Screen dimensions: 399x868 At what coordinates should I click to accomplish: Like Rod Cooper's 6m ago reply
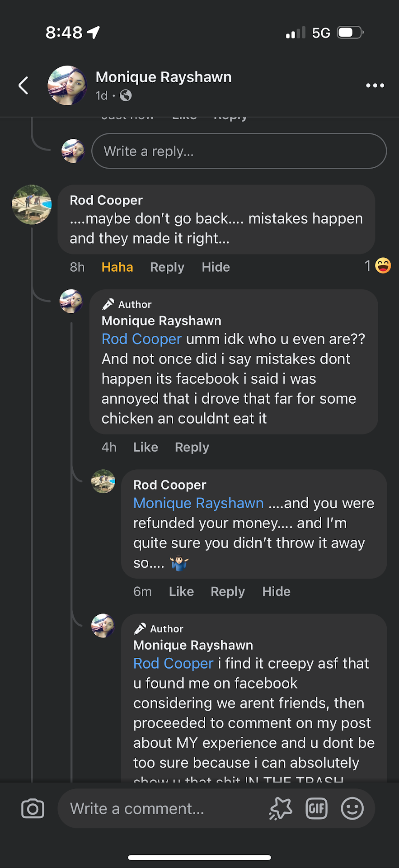181,591
